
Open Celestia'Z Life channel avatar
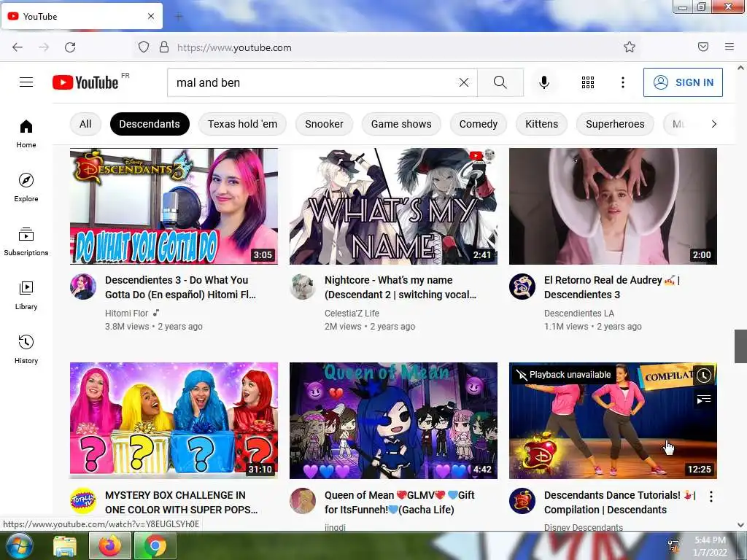tap(303, 287)
